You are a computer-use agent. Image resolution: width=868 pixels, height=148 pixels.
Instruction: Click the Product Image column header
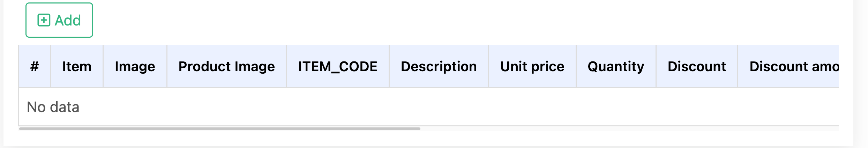(226, 66)
